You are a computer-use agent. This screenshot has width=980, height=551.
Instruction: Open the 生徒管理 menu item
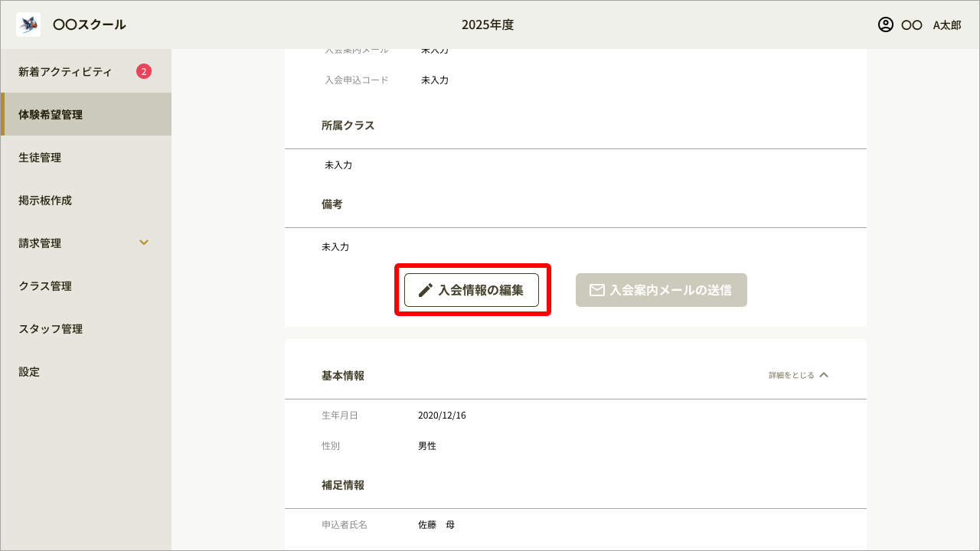pos(40,157)
